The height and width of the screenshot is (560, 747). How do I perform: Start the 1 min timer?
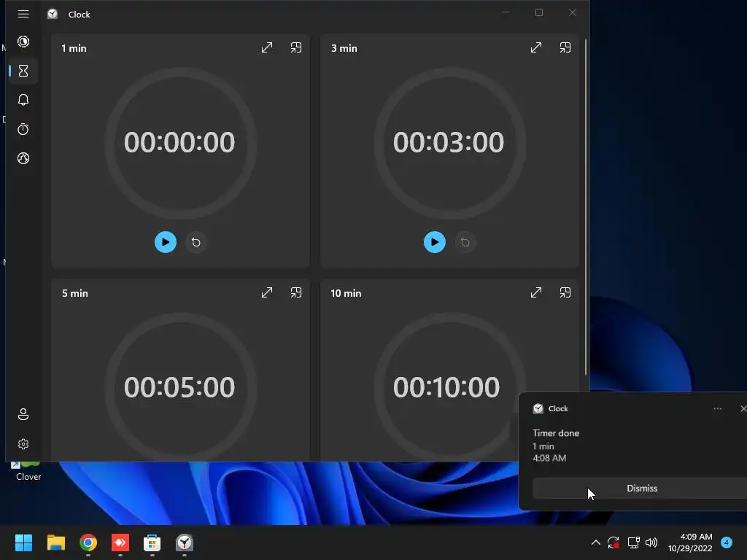pyautogui.click(x=166, y=242)
